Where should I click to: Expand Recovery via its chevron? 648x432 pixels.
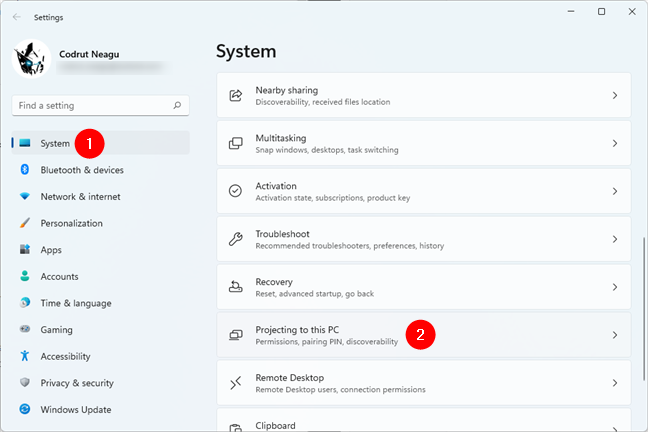[x=615, y=287]
